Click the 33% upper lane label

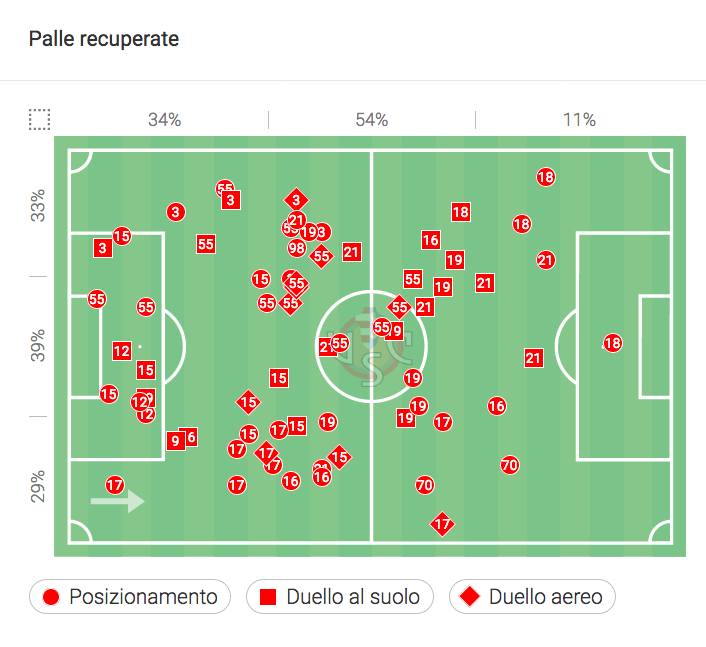tap(38, 206)
